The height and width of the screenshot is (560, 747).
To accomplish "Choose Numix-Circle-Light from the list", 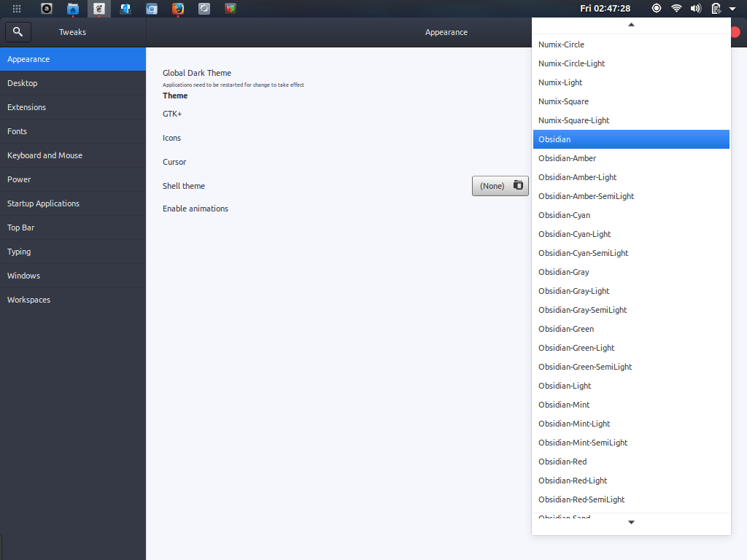I will (x=631, y=63).
